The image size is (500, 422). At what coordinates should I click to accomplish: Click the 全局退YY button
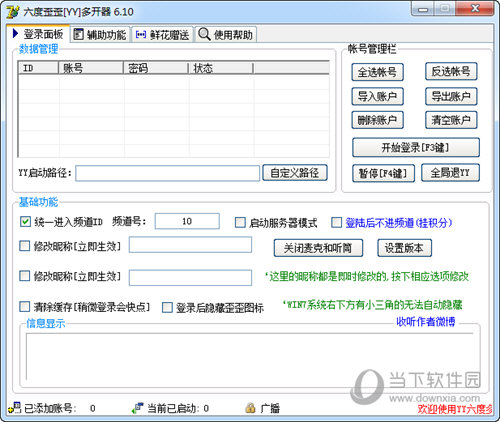450,172
